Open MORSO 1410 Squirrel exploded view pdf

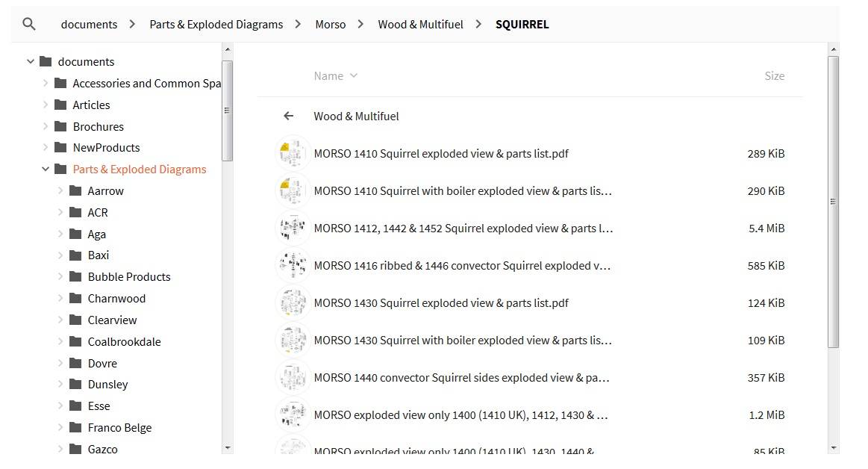(441, 153)
